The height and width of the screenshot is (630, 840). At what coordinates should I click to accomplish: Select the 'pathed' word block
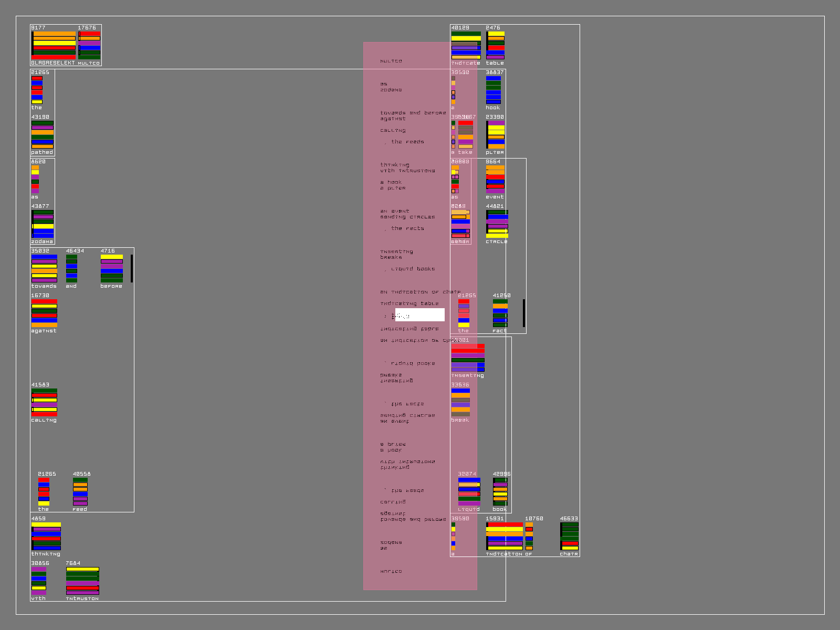coord(43,134)
